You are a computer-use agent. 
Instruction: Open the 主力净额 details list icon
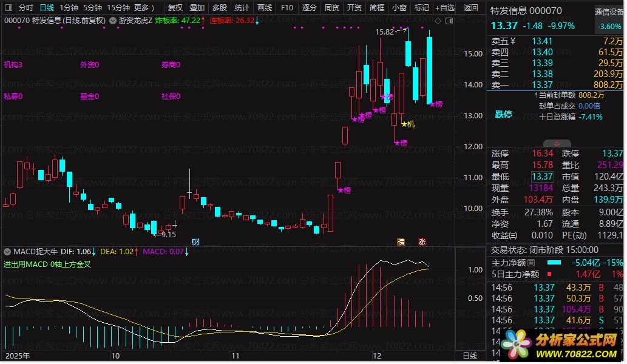[531, 263]
